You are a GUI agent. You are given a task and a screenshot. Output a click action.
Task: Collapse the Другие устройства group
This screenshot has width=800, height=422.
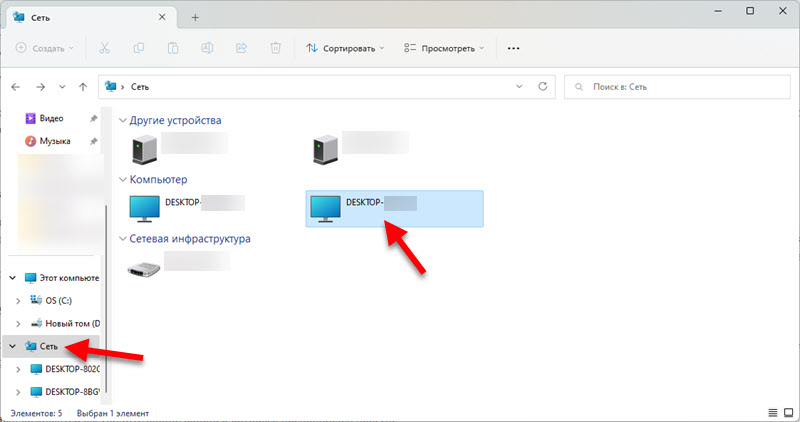(124, 120)
